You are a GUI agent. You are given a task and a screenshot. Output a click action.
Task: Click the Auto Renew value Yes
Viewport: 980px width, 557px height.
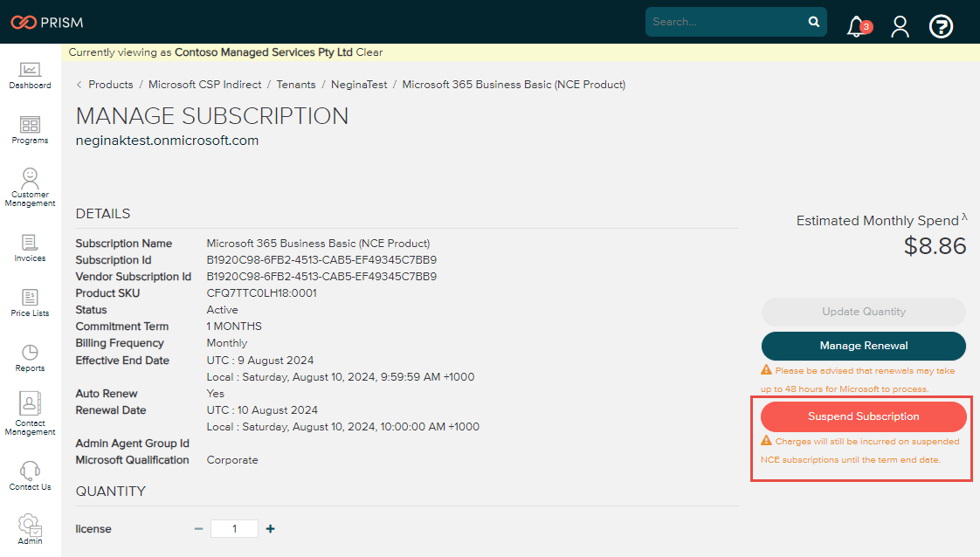[216, 394]
